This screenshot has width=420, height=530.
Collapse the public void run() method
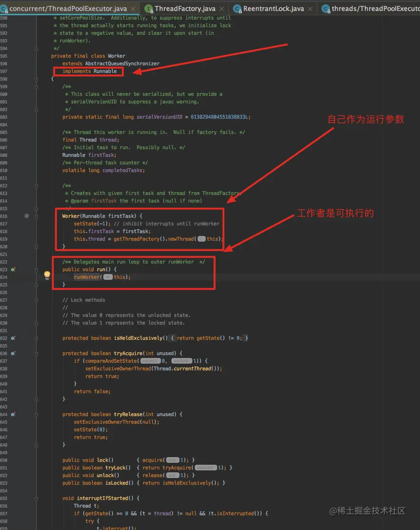[x=37, y=270]
